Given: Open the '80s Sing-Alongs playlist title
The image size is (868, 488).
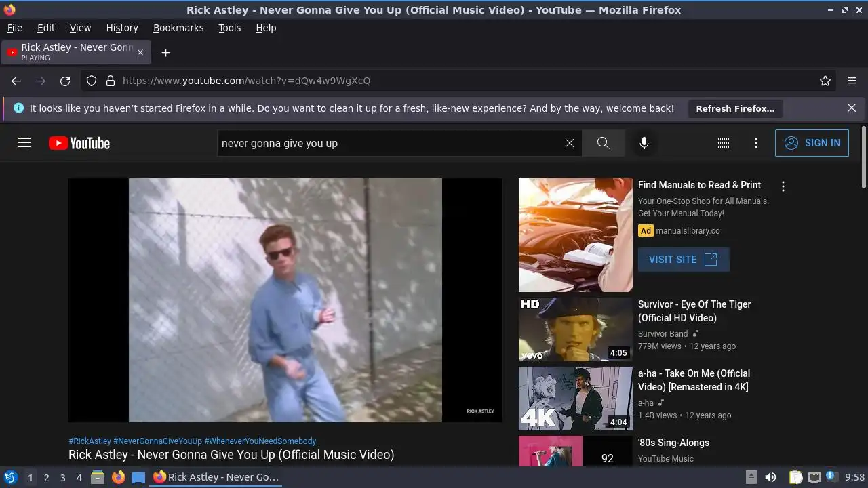Looking at the screenshot, I should (673, 443).
